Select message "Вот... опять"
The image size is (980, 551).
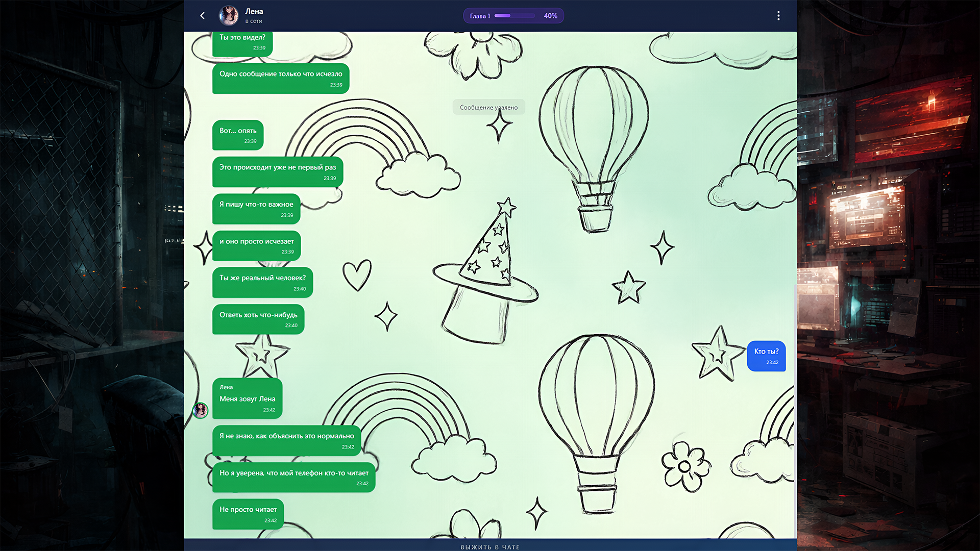(x=238, y=135)
